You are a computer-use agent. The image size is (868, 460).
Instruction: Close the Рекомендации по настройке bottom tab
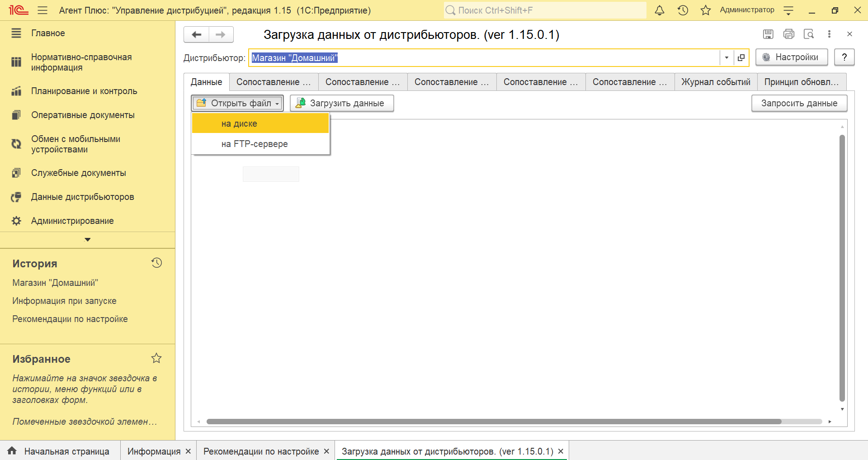pyautogui.click(x=326, y=451)
